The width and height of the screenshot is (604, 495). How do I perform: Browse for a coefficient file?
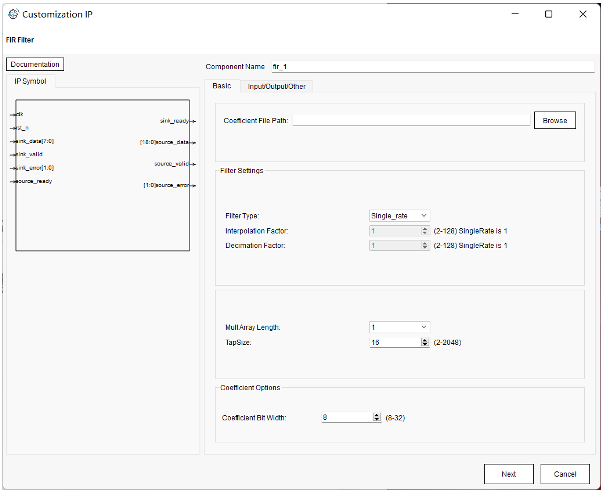point(554,120)
